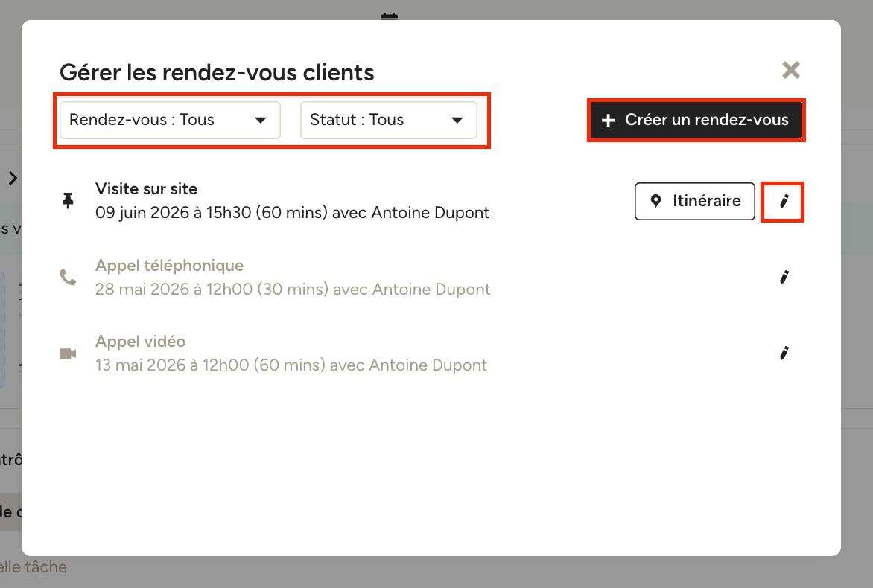Click the pin icon beside Visite sur site
The height and width of the screenshot is (588, 873).
(x=68, y=200)
